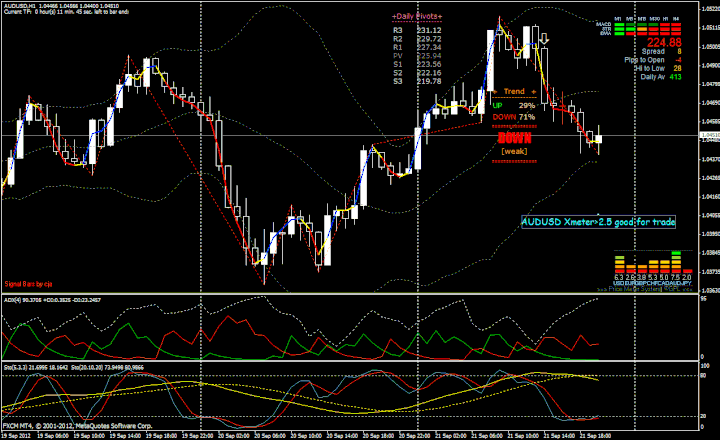Click the GBP strength bar labeled 3.8
Viewport: 720px width, 440px height.
[641, 269]
